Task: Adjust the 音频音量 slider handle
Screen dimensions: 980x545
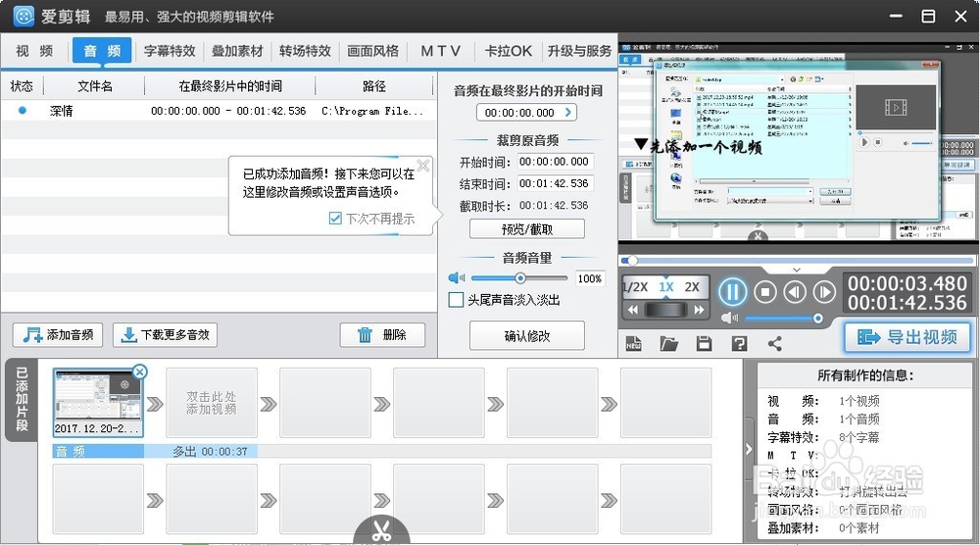Action: (520, 278)
